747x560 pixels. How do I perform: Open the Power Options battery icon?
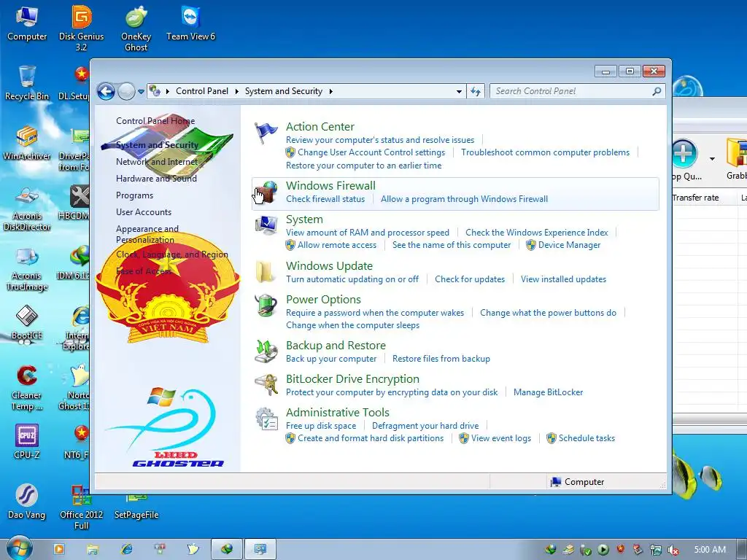(x=266, y=306)
